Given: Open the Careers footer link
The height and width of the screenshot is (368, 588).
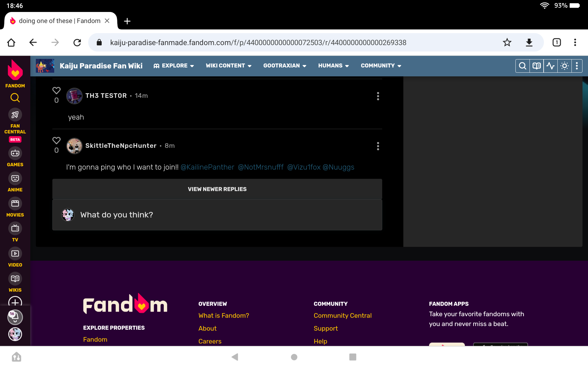Looking at the screenshot, I should [x=210, y=341].
